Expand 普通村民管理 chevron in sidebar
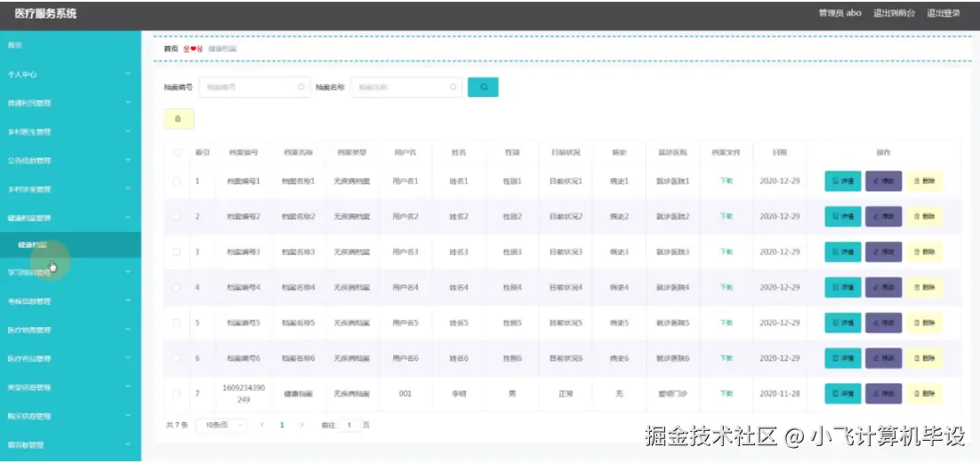980x463 pixels. (x=128, y=102)
